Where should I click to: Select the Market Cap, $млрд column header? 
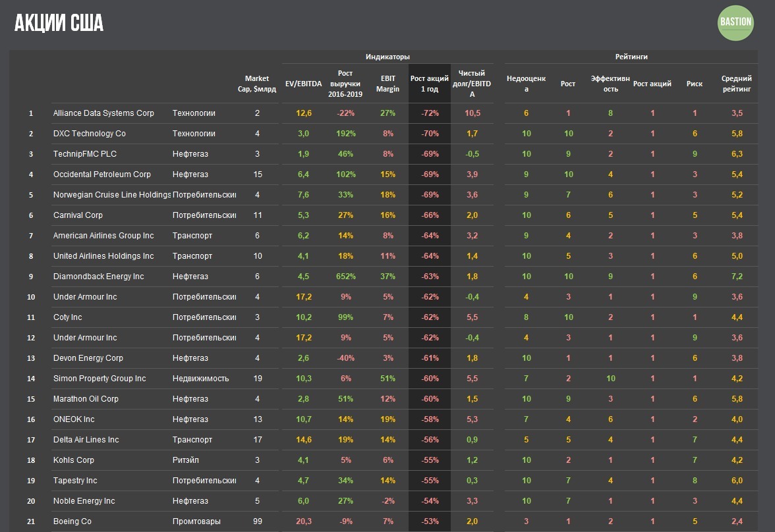pos(257,84)
